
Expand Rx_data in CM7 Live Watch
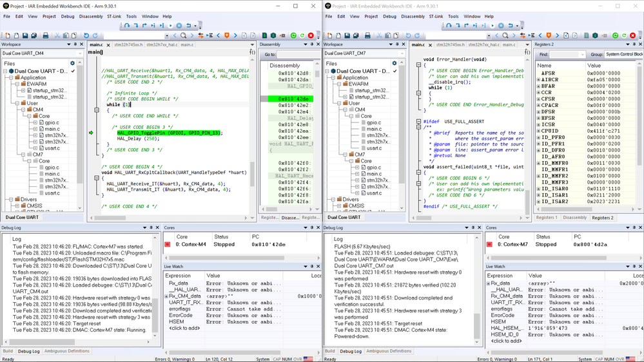pos(489,283)
